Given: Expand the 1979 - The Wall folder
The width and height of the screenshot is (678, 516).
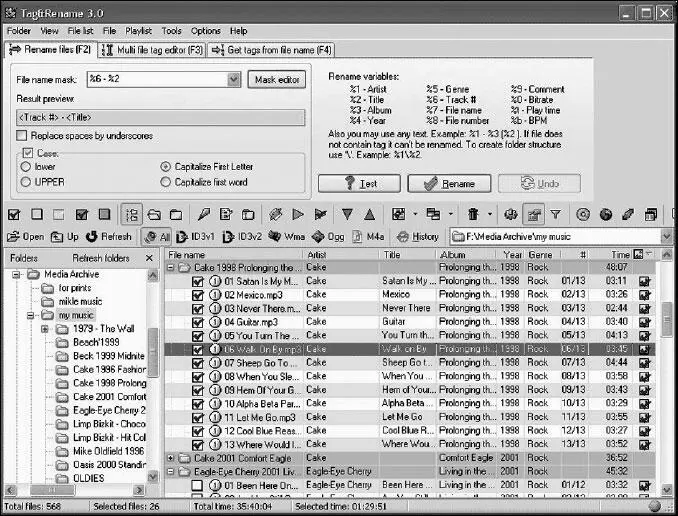Looking at the screenshot, I should (46, 329).
